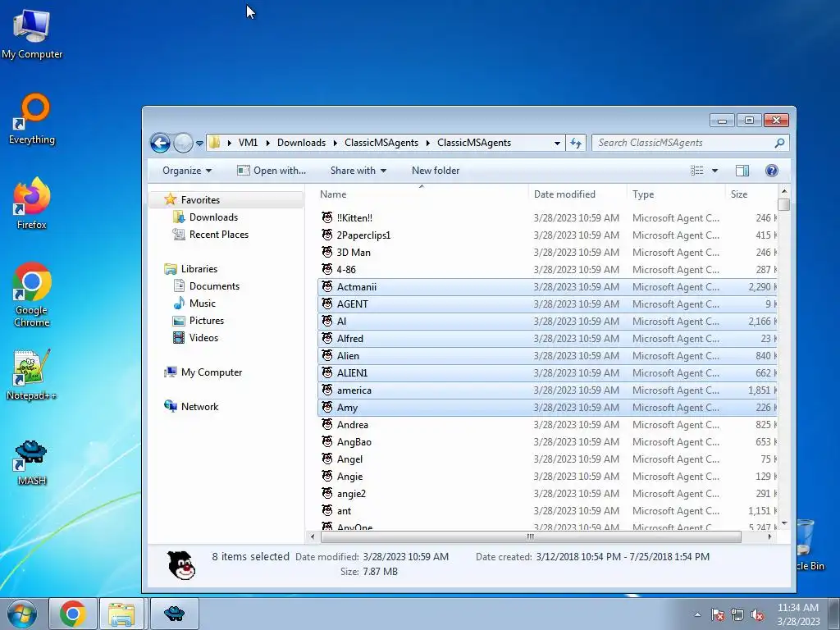Select My Computer in navigation pane
840x630 pixels.
211,372
